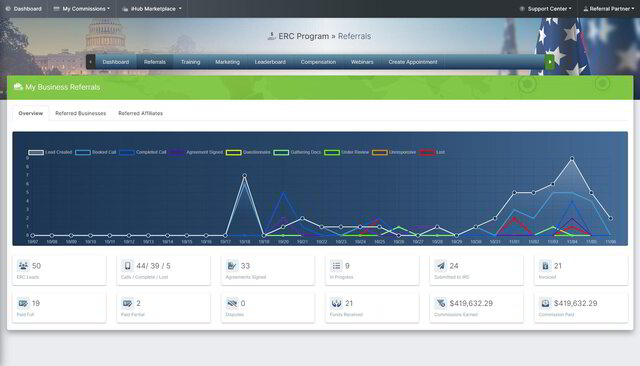
Task: Go to the ERC nav Dashboard item
Action: pos(116,62)
